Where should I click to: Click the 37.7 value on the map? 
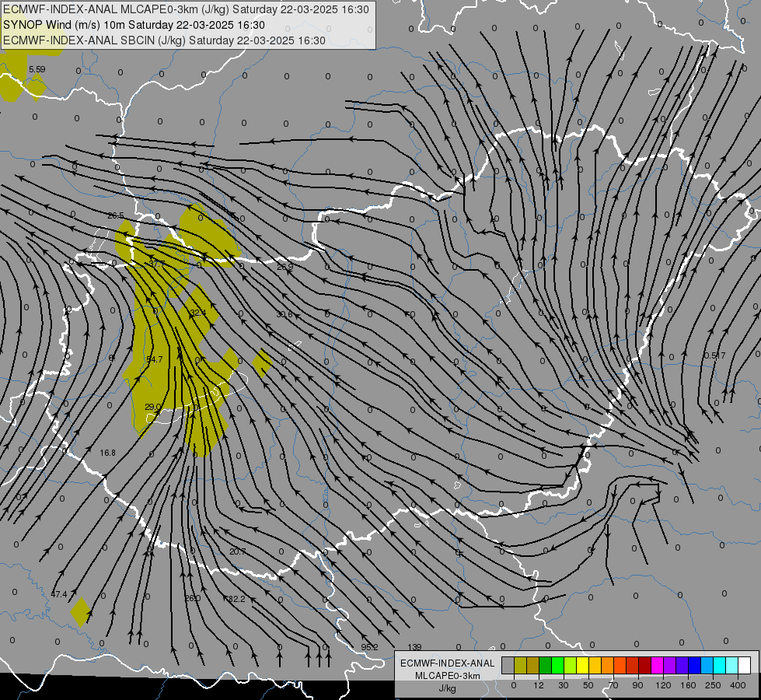[x=157, y=264]
